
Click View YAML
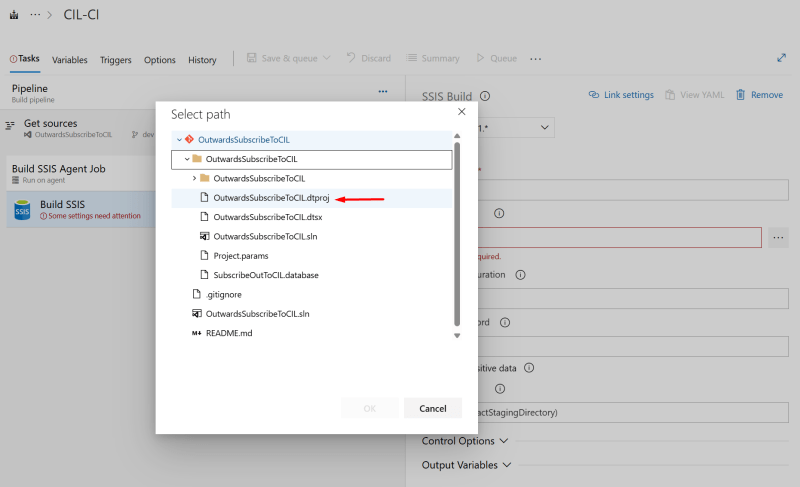[x=694, y=95]
